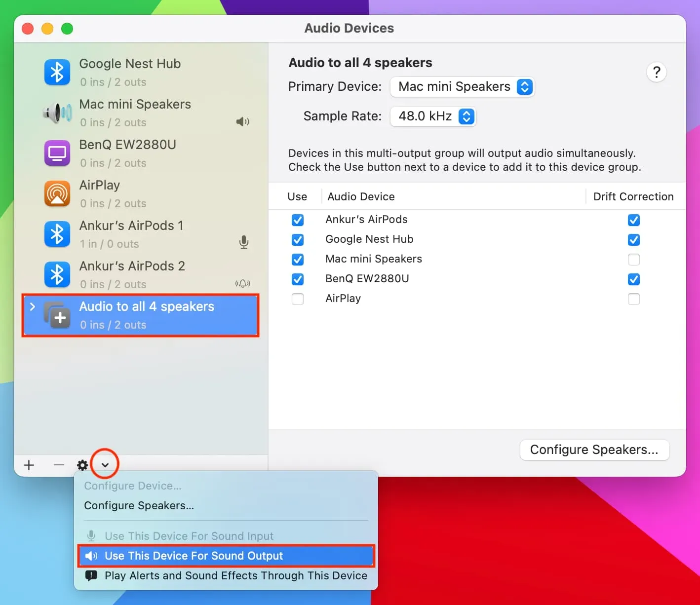Click the Ankur's AirPods table row name
The height and width of the screenshot is (605, 700).
point(366,220)
